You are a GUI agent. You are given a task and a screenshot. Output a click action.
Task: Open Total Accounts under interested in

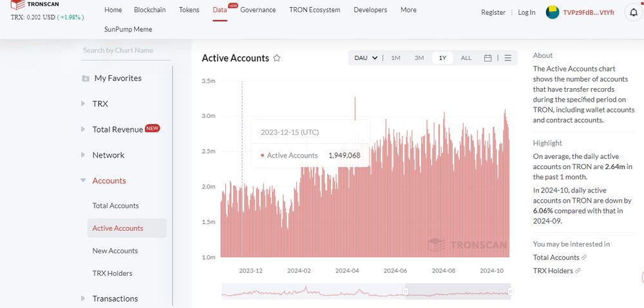pos(556,258)
